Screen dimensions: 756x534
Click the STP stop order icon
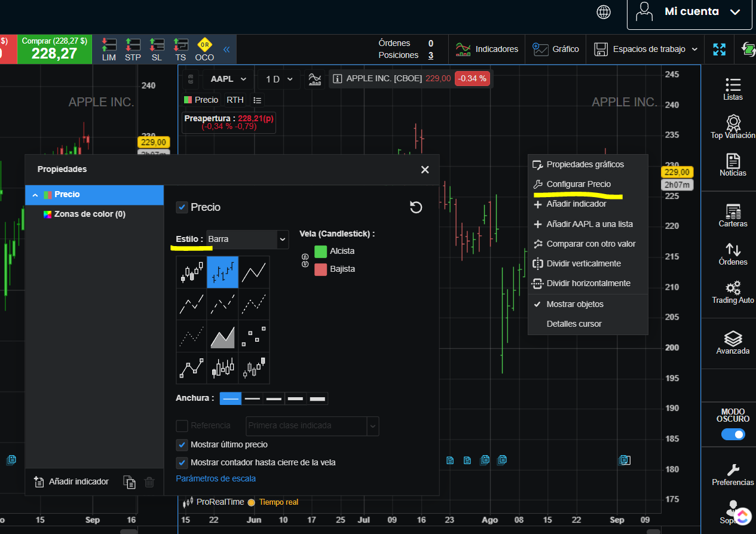133,50
